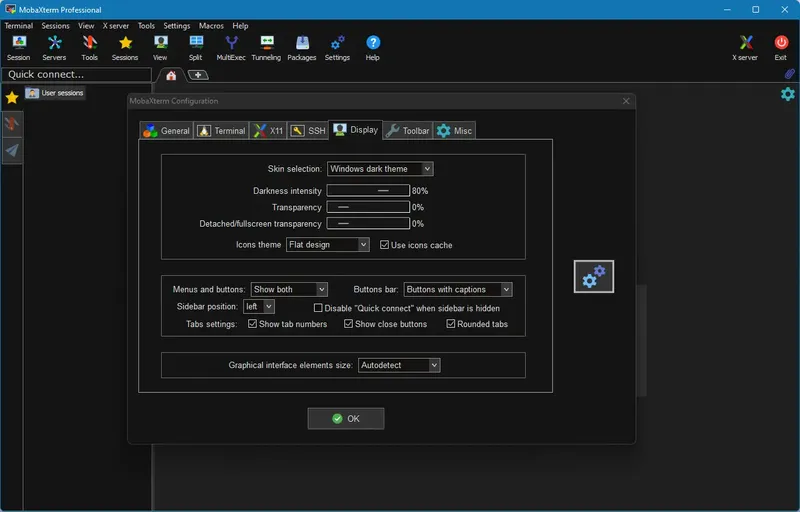The height and width of the screenshot is (512, 800).
Task: Switch to the SSH tab
Action: (308, 131)
